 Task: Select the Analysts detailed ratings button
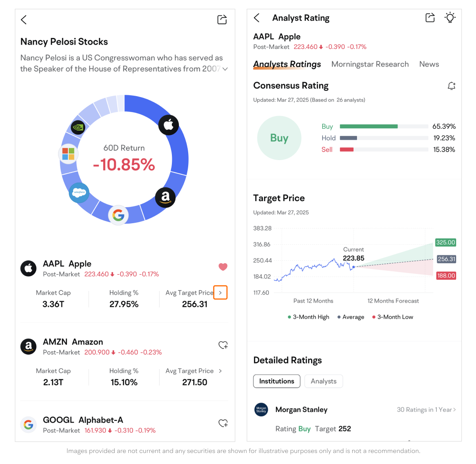323,381
